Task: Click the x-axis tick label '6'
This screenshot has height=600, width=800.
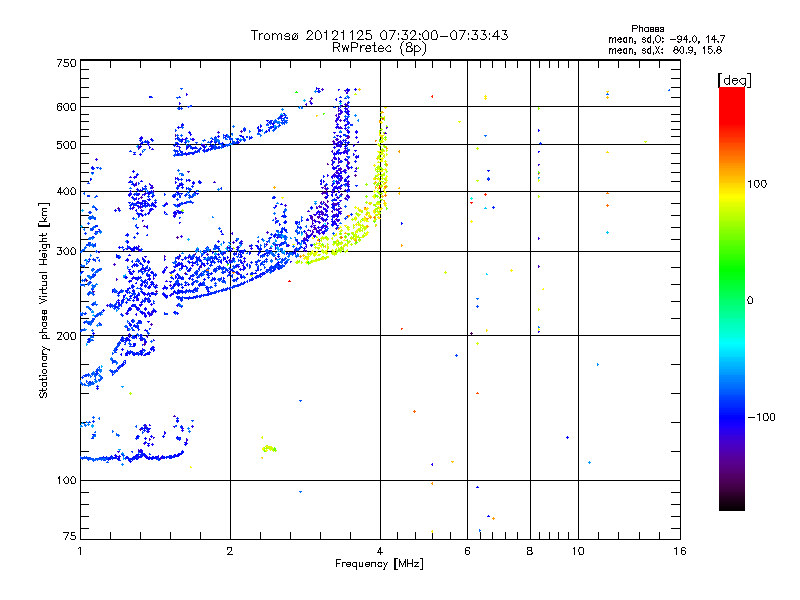Action: (467, 551)
